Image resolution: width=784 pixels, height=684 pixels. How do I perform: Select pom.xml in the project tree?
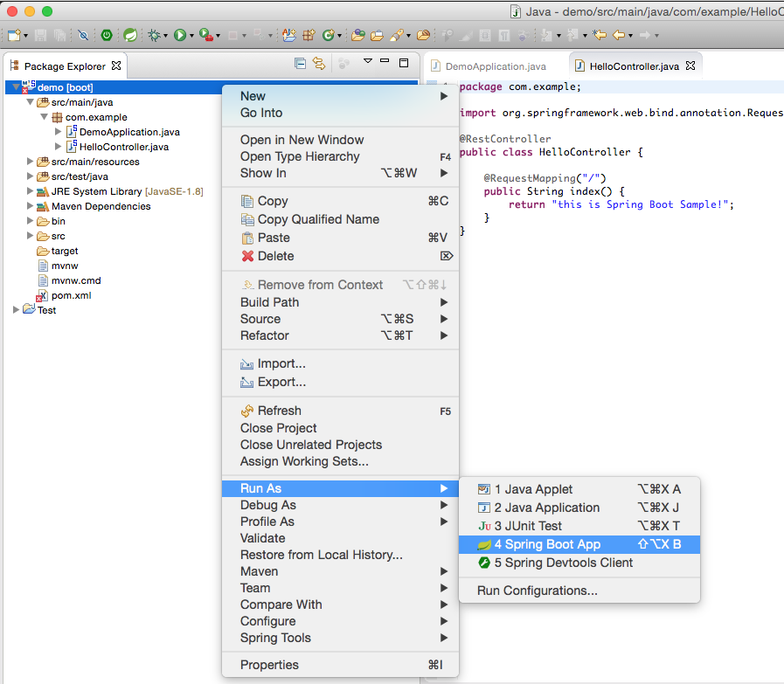(71, 295)
